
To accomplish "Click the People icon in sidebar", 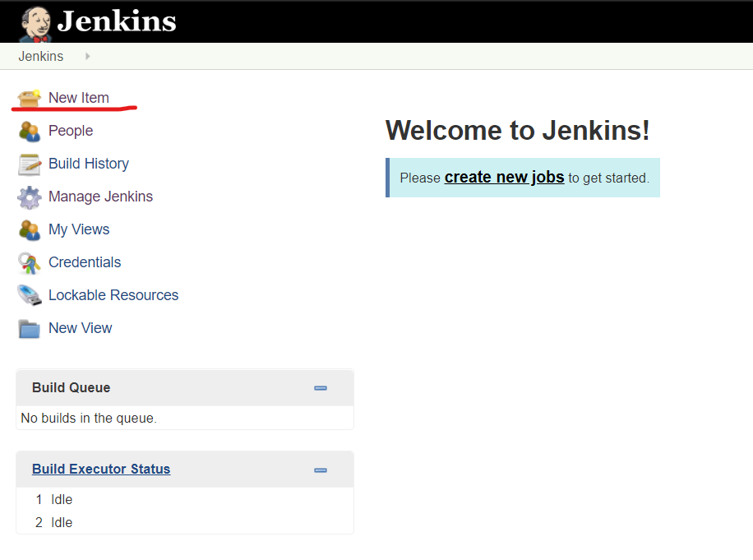I will [x=30, y=131].
